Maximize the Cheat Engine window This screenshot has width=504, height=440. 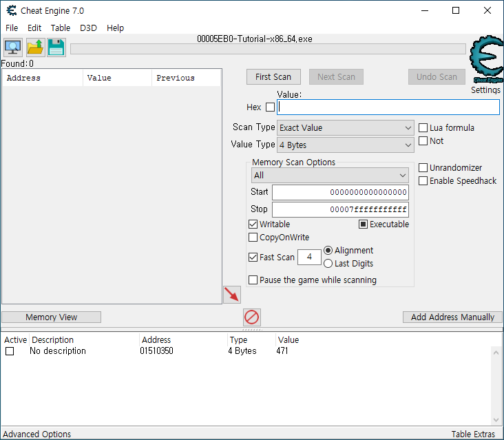456,10
